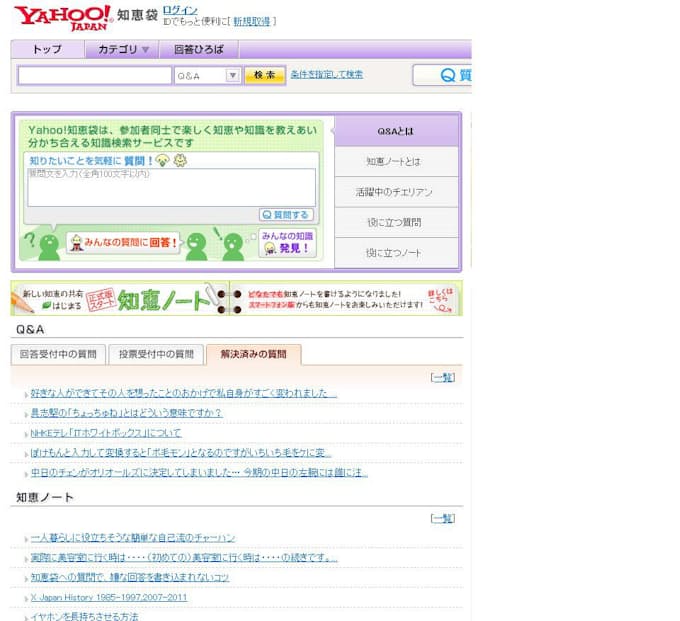Open the 回答ひろば navigation tab

pyautogui.click(x=198, y=49)
